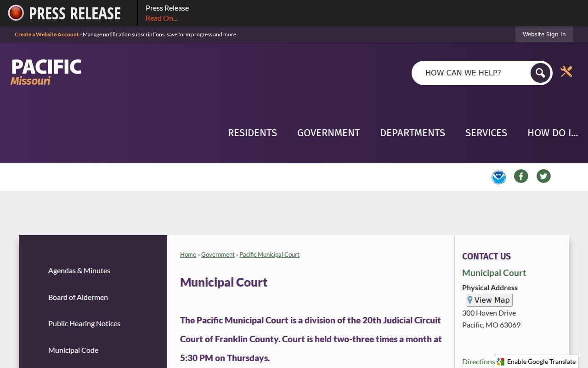Open Board of Aldermen in sidebar
The image size is (588, 368).
(78, 297)
